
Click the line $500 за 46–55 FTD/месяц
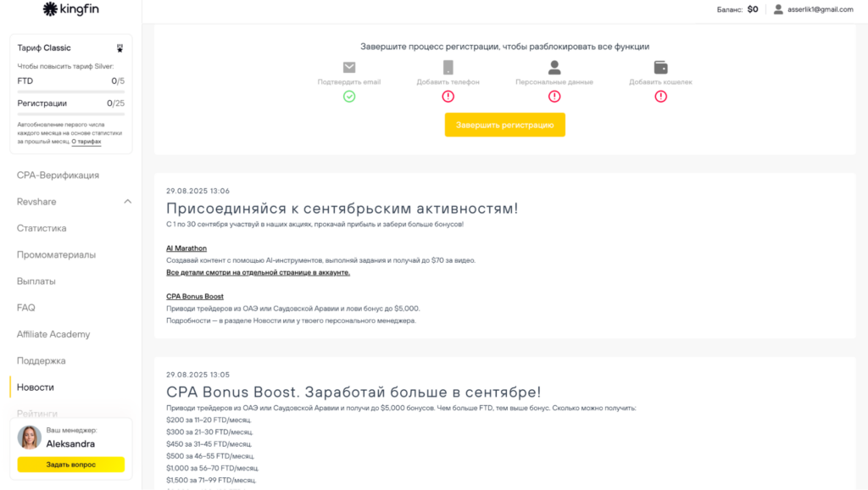click(210, 456)
